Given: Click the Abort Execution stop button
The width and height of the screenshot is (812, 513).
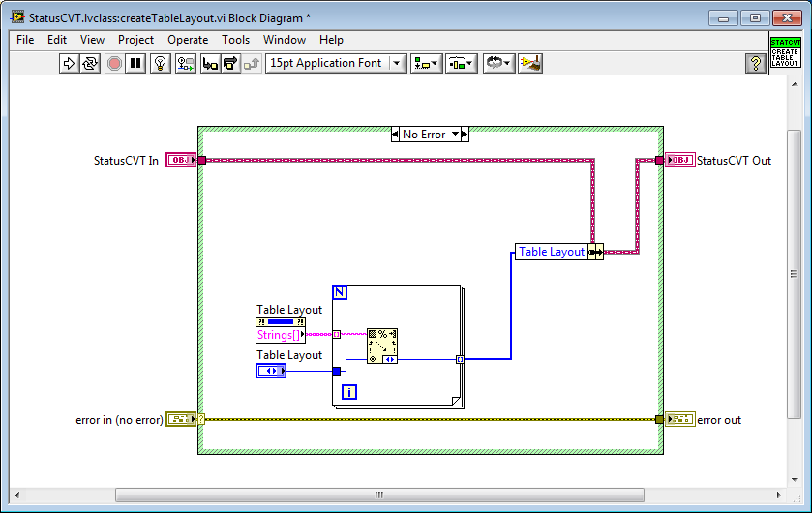Looking at the screenshot, I should (114, 63).
